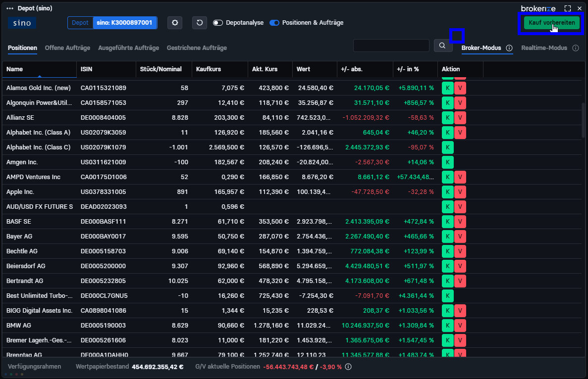This screenshot has width=588, height=379.
Task: Toggle the Depotanalyse switch
Action: point(218,23)
